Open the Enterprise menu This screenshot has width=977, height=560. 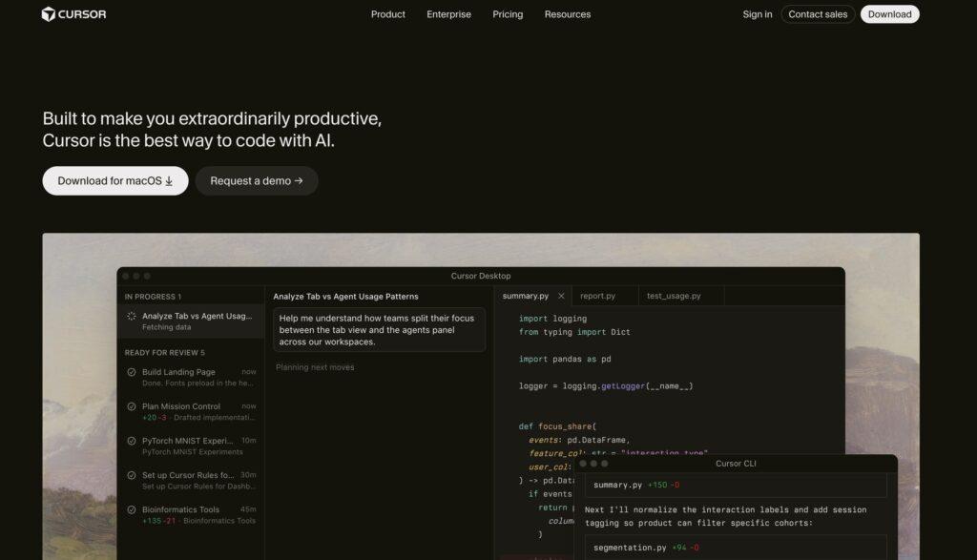[448, 14]
